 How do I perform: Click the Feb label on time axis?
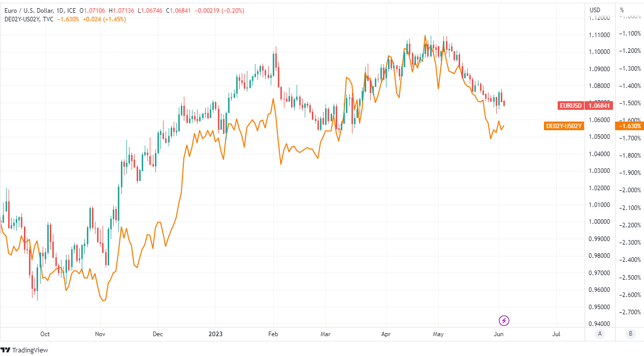[273, 334]
